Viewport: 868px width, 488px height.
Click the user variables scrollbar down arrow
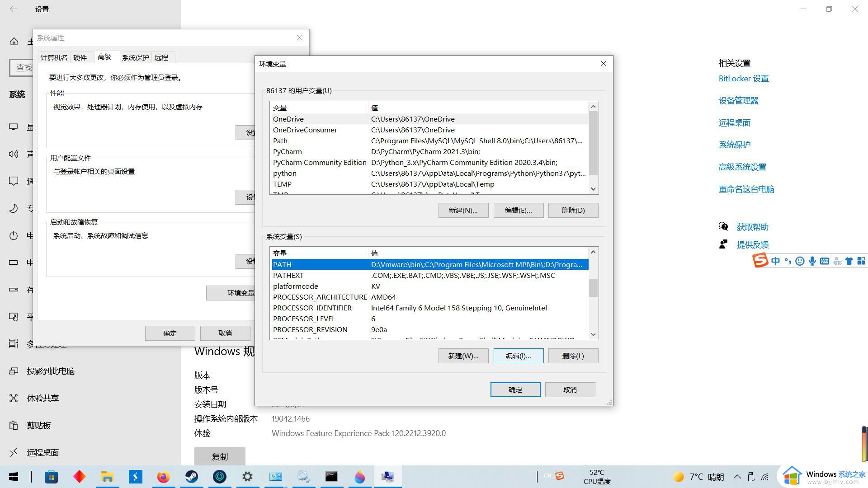click(x=594, y=189)
